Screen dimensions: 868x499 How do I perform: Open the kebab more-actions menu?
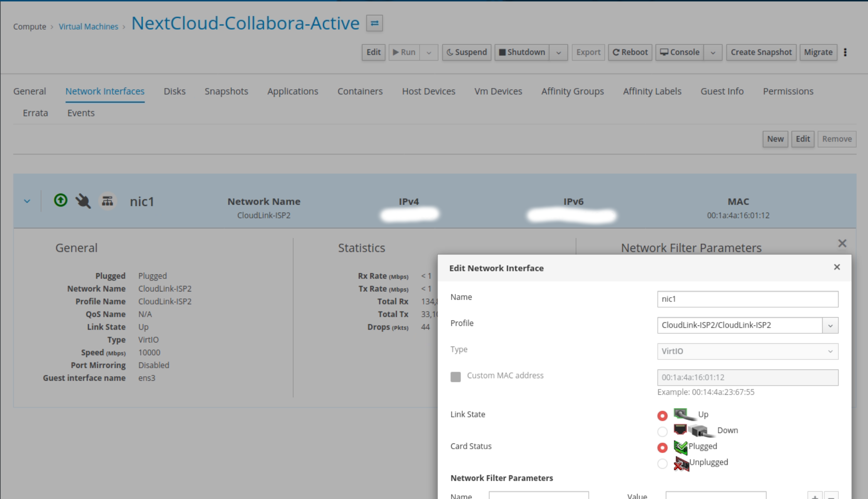click(x=845, y=52)
